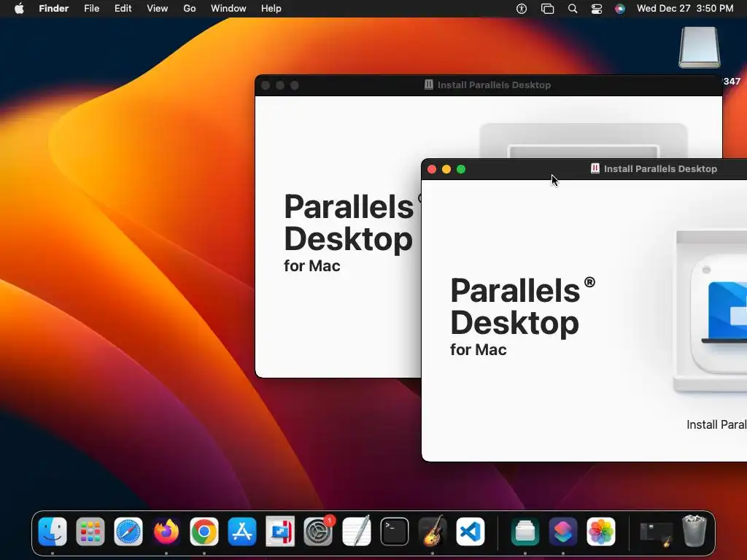The height and width of the screenshot is (560, 747).
Task: Launch Firefox from the Dock
Action: tap(166, 531)
